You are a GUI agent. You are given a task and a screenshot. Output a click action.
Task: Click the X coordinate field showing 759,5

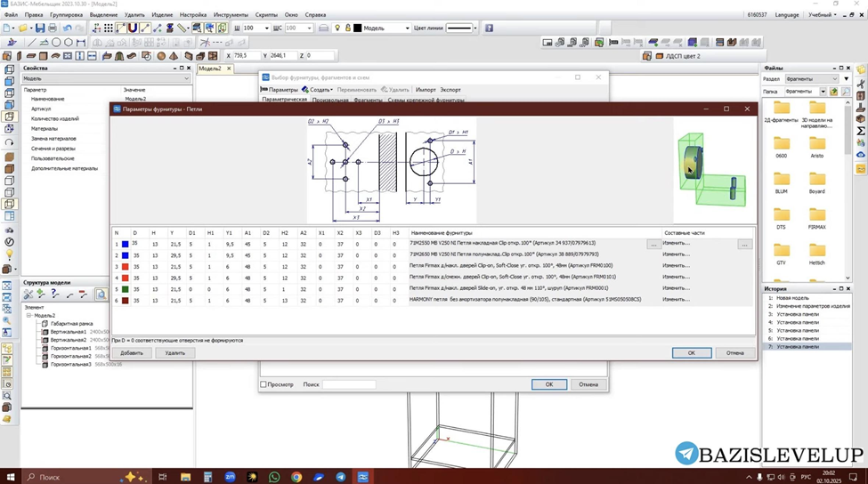(245, 55)
